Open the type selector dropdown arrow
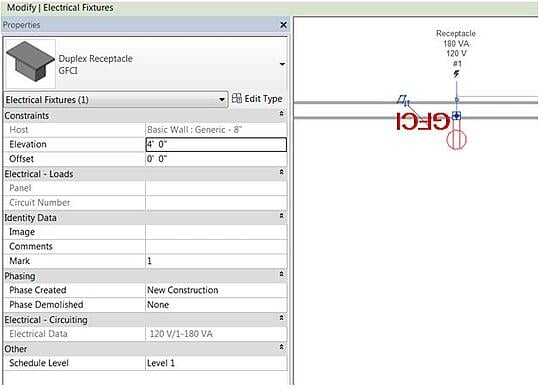The width and height of the screenshot is (539, 390). (x=282, y=64)
